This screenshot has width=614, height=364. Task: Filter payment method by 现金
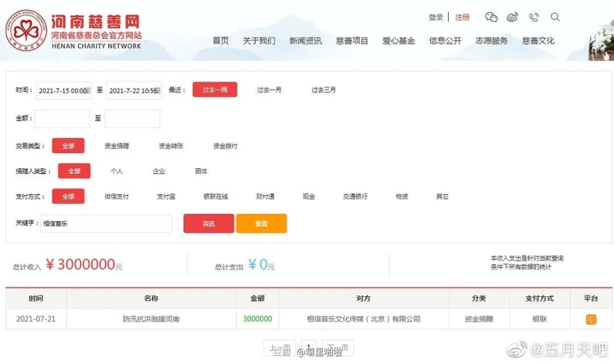click(309, 197)
